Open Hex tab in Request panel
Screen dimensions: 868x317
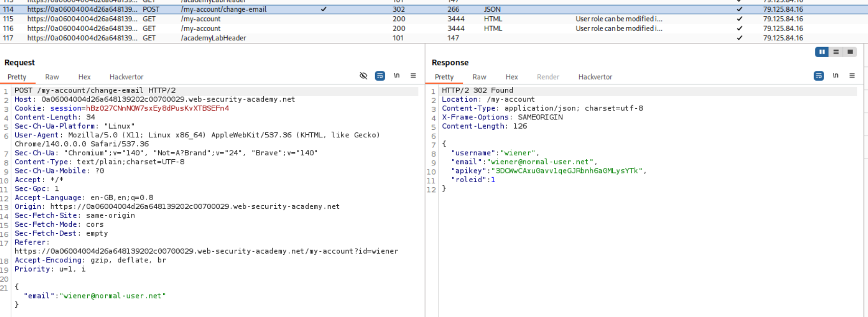click(84, 77)
